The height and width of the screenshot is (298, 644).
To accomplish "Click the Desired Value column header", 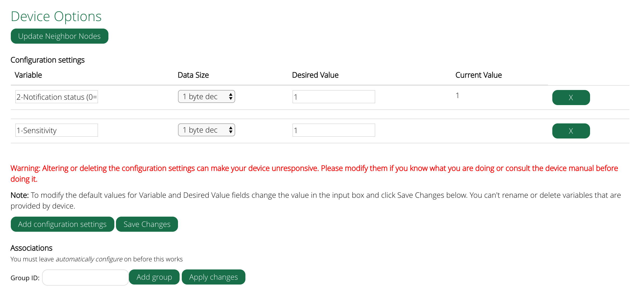I will [315, 75].
